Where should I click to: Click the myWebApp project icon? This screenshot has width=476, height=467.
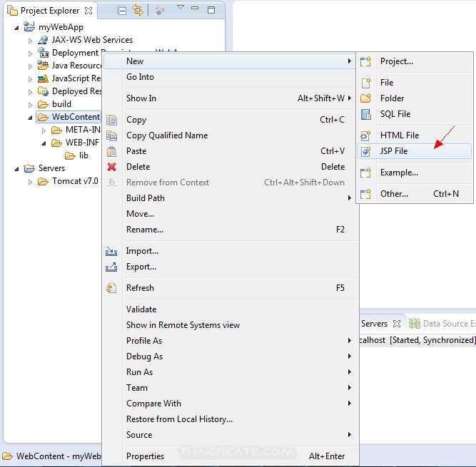click(x=29, y=26)
